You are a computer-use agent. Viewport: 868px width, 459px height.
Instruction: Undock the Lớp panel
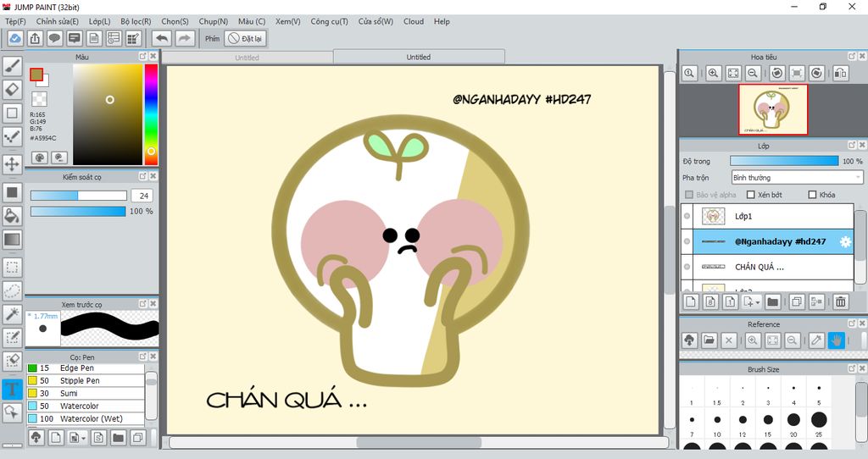[852, 145]
